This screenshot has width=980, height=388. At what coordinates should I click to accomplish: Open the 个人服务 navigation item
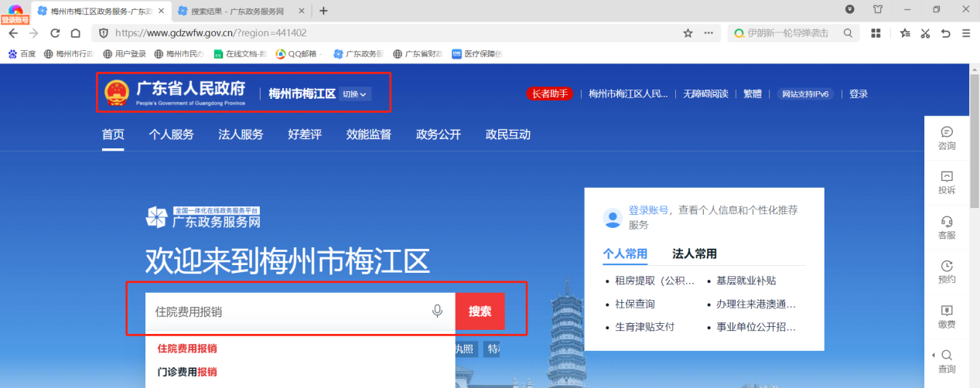coord(171,134)
